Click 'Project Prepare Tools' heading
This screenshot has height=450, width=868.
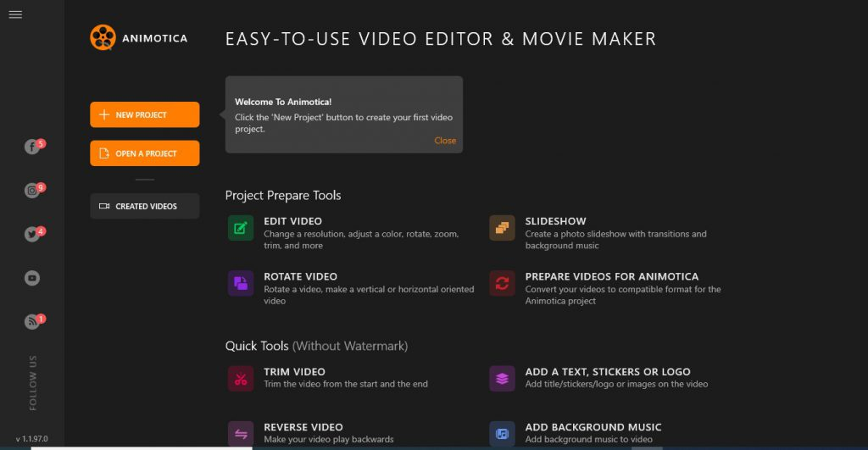pos(283,196)
